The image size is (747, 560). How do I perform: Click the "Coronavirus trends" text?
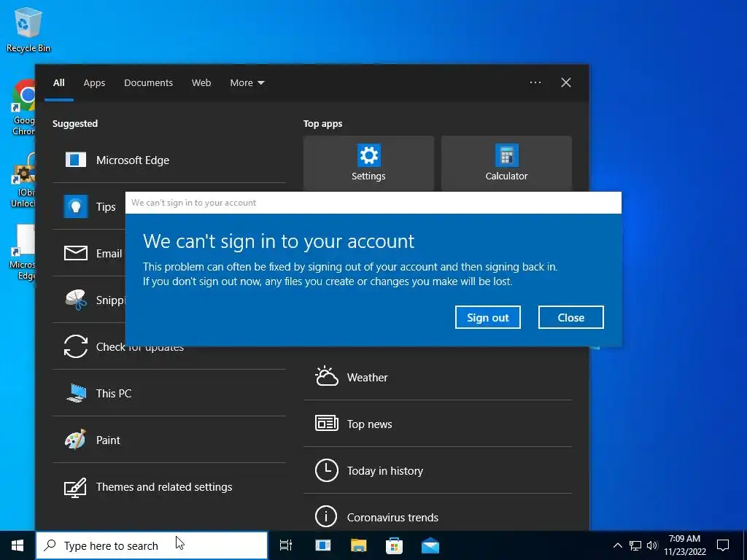(392, 518)
